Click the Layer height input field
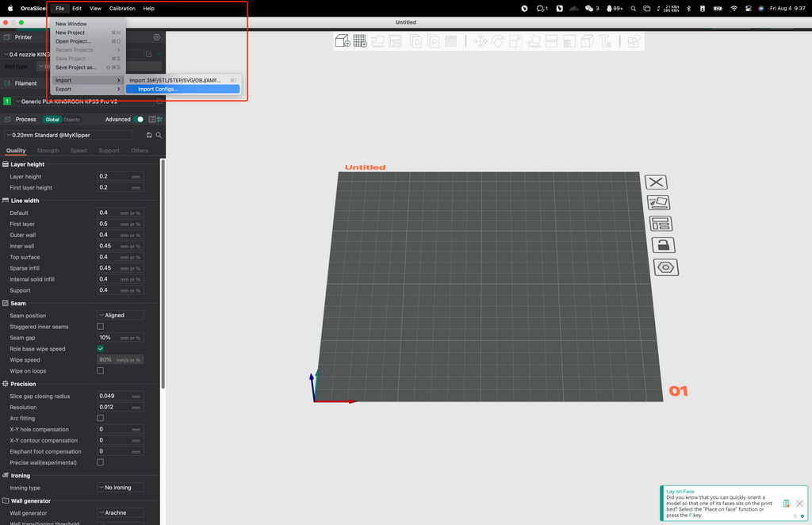The image size is (812, 525). [113, 177]
